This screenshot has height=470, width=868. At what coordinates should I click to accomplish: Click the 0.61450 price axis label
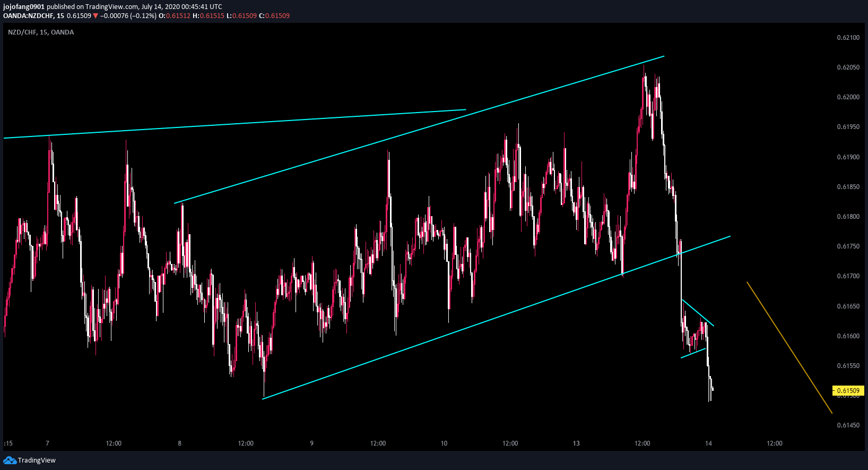(x=848, y=425)
